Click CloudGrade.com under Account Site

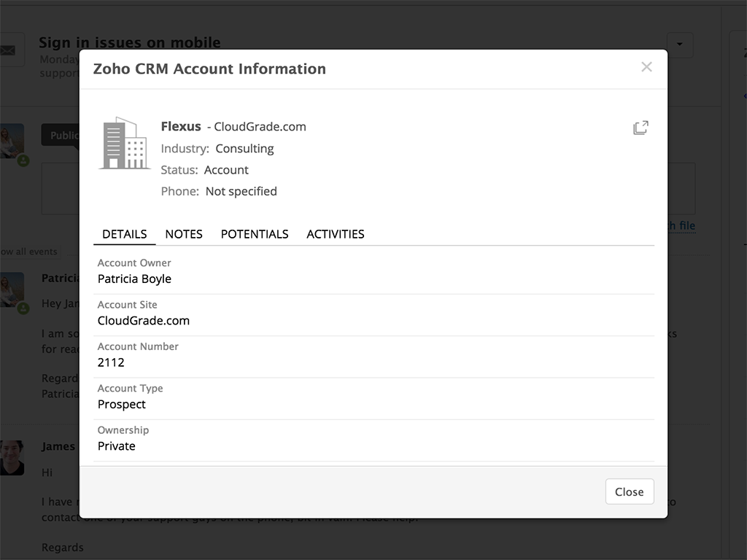[144, 321]
